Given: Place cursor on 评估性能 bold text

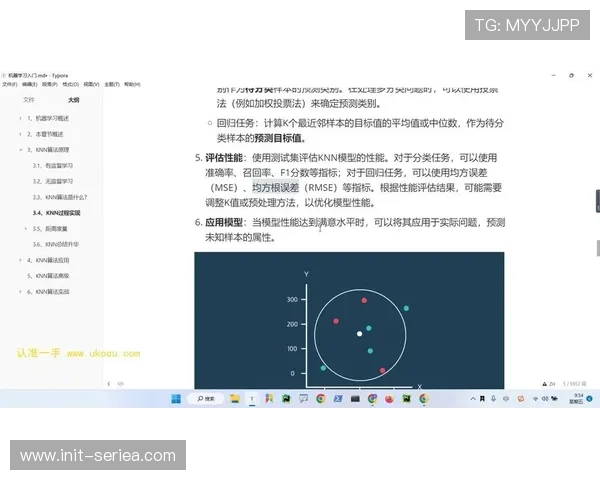Looking at the screenshot, I should pyautogui.click(x=224, y=158).
